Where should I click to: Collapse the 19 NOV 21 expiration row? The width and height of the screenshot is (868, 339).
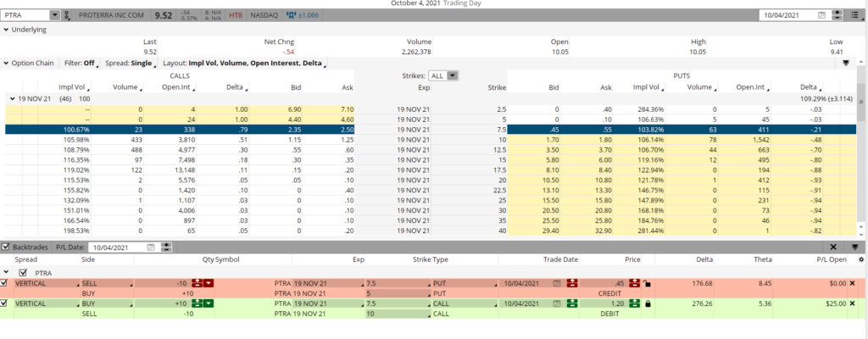pyautogui.click(x=11, y=99)
